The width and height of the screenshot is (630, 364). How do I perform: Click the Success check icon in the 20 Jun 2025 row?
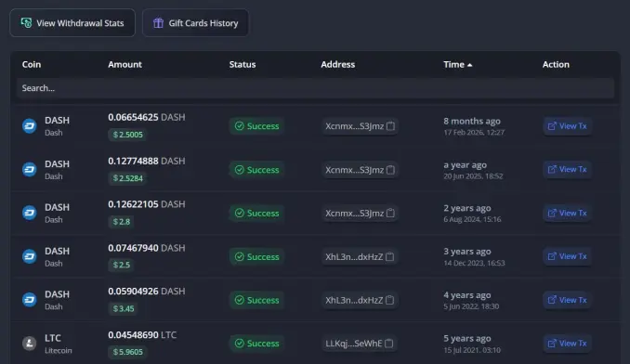[x=240, y=170]
